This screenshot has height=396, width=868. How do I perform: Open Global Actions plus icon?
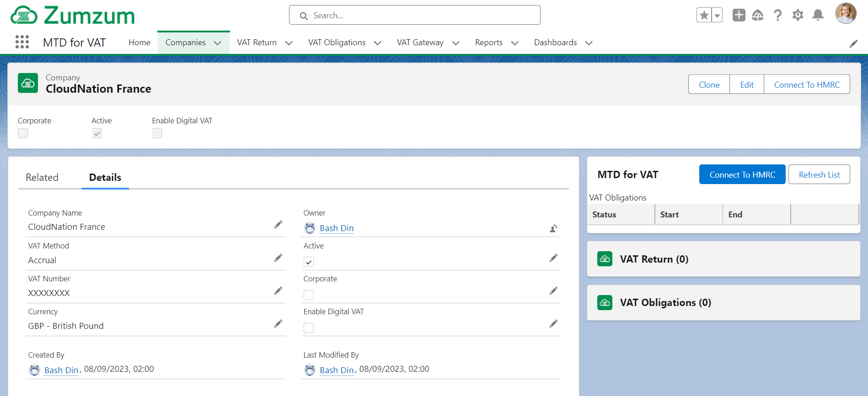(x=739, y=15)
